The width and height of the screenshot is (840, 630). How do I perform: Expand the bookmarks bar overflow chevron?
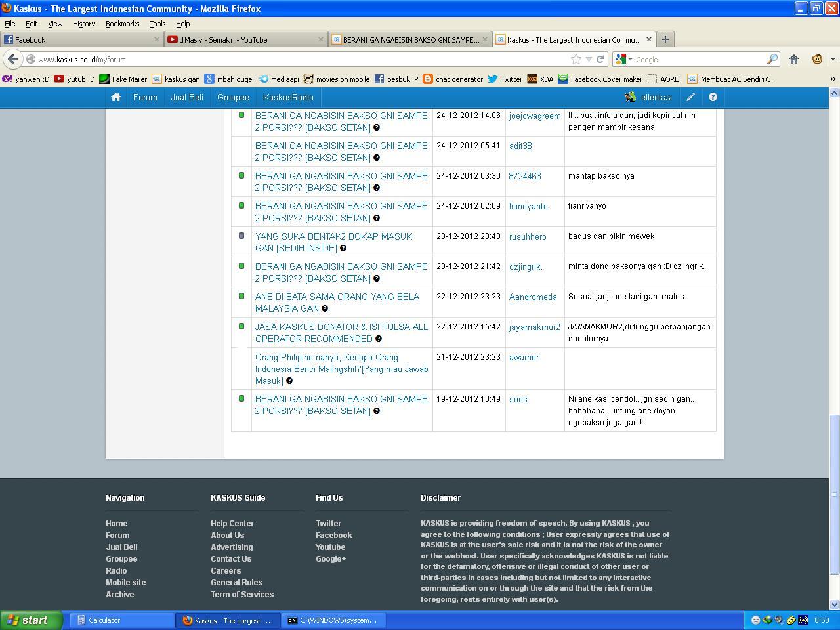pyautogui.click(x=833, y=79)
